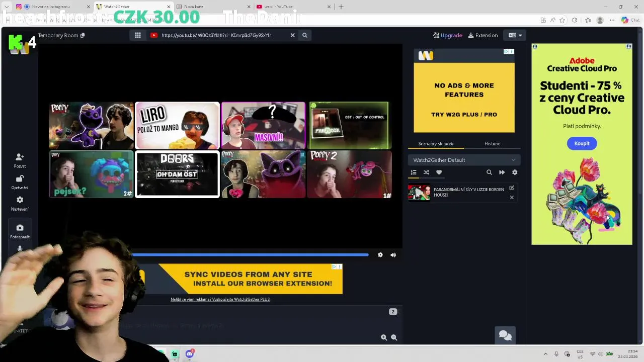Click the user count badge showing 2

[393, 312]
